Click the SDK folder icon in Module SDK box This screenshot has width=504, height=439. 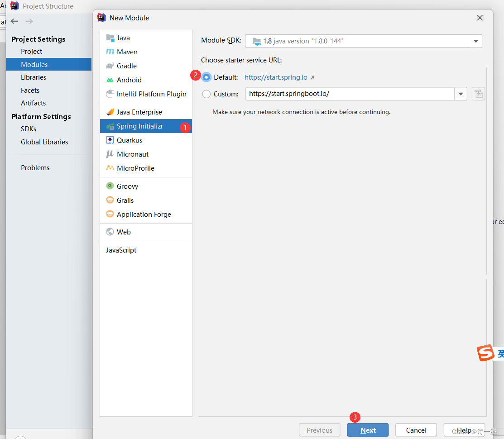click(x=256, y=41)
